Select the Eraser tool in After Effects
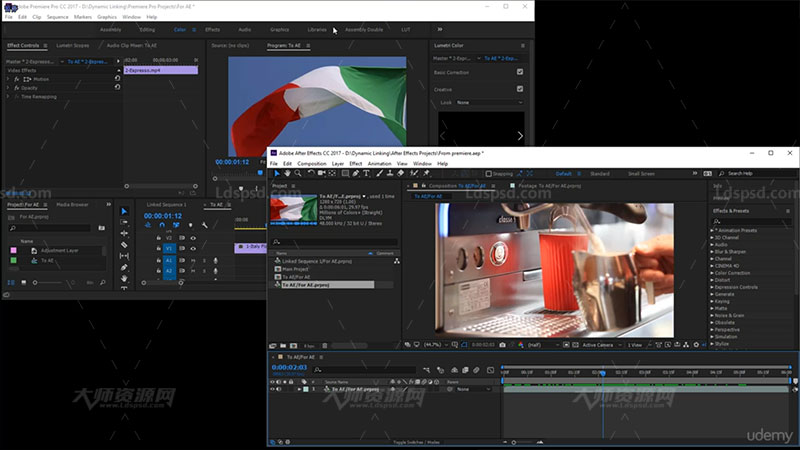 point(401,173)
